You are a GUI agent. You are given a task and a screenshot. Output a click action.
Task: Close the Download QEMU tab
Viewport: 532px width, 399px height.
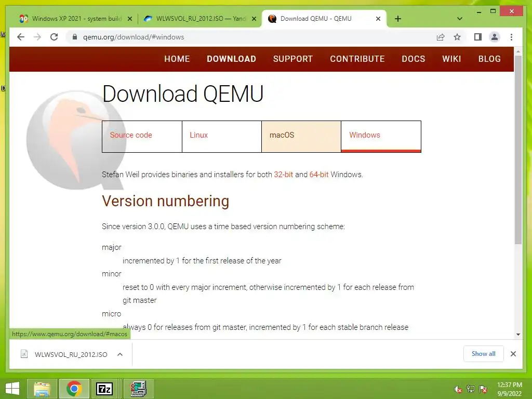coord(378,19)
